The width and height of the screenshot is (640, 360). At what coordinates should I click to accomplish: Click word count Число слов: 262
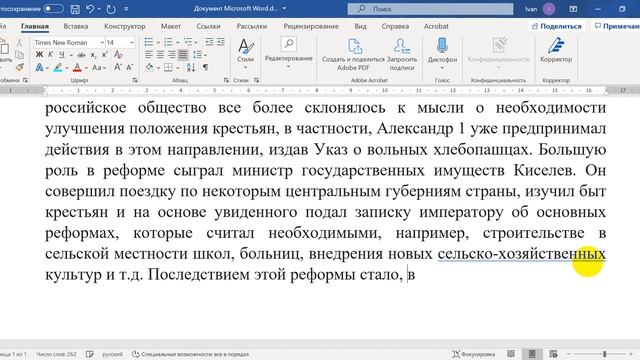pyautogui.click(x=56, y=354)
